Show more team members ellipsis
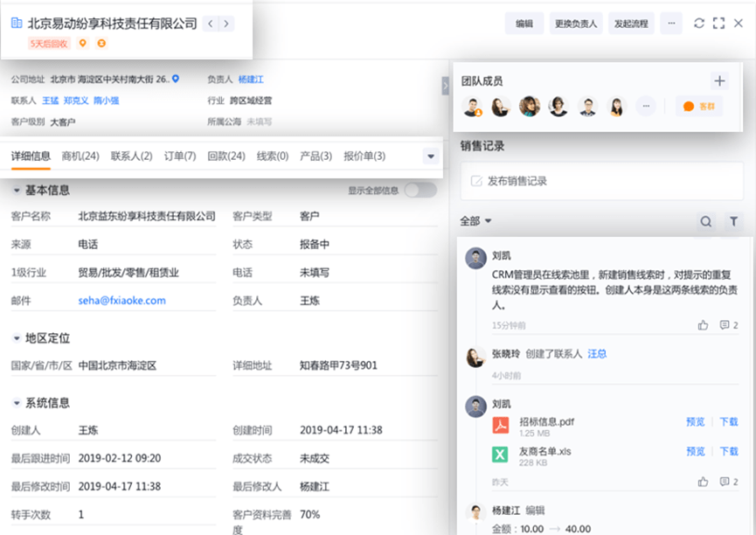Image resolution: width=756 pixels, height=535 pixels. 646,106
